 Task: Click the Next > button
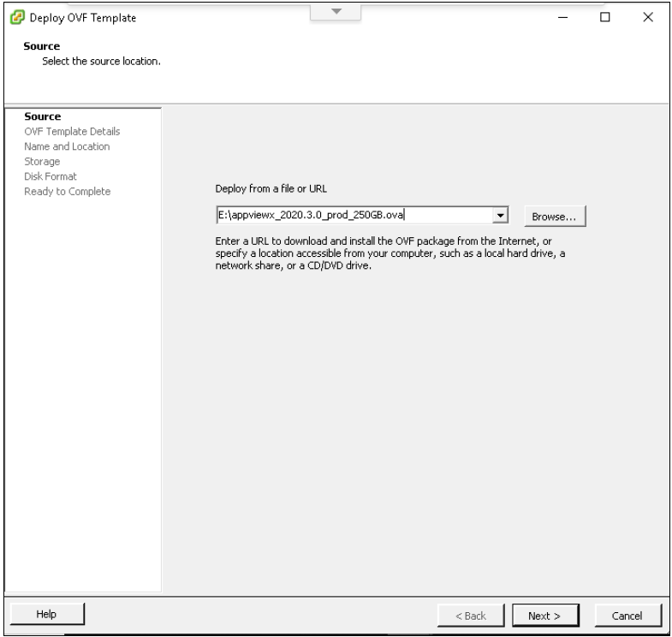pos(545,616)
